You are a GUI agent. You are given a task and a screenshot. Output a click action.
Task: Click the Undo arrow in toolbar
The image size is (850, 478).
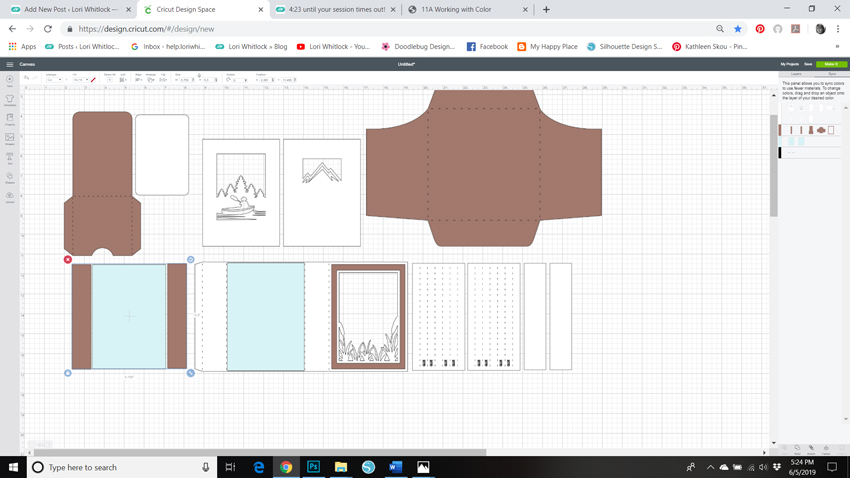[27, 79]
